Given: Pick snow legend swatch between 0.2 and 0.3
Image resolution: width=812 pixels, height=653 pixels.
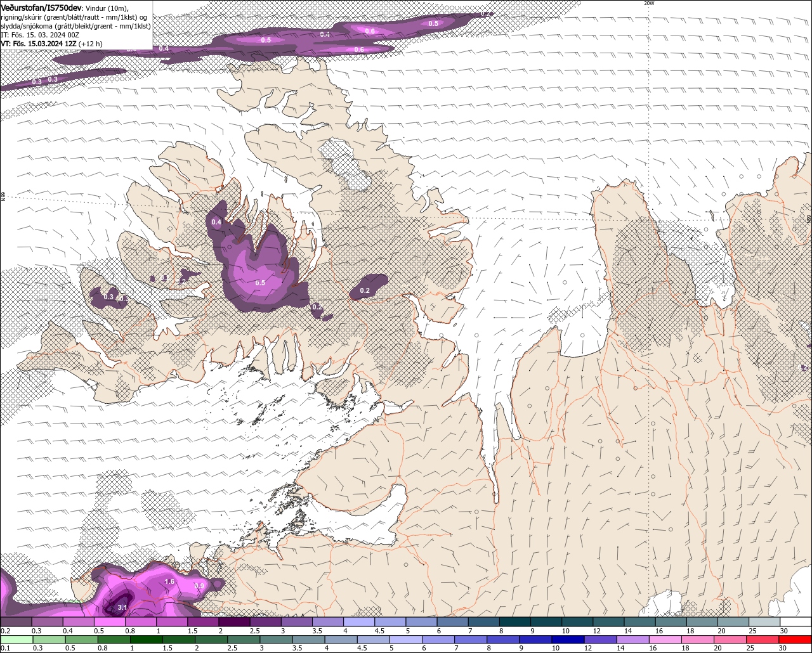Looking at the screenshot, I should [x=16, y=622].
